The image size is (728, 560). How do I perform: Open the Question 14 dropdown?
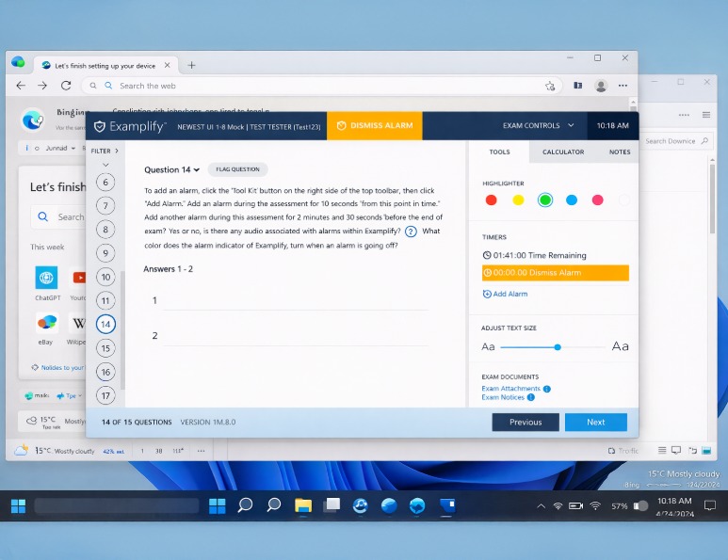pyautogui.click(x=171, y=169)
